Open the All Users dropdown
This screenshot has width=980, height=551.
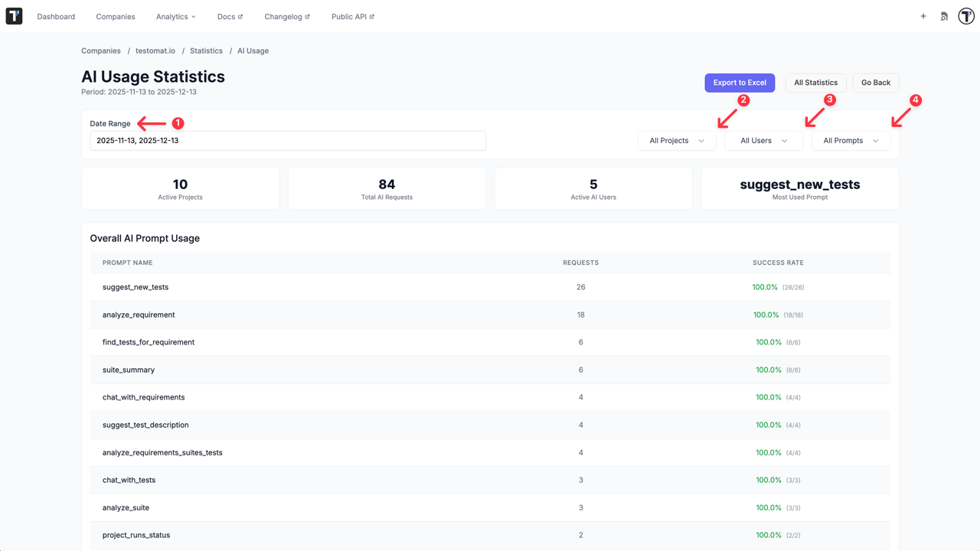pos(763,140)
